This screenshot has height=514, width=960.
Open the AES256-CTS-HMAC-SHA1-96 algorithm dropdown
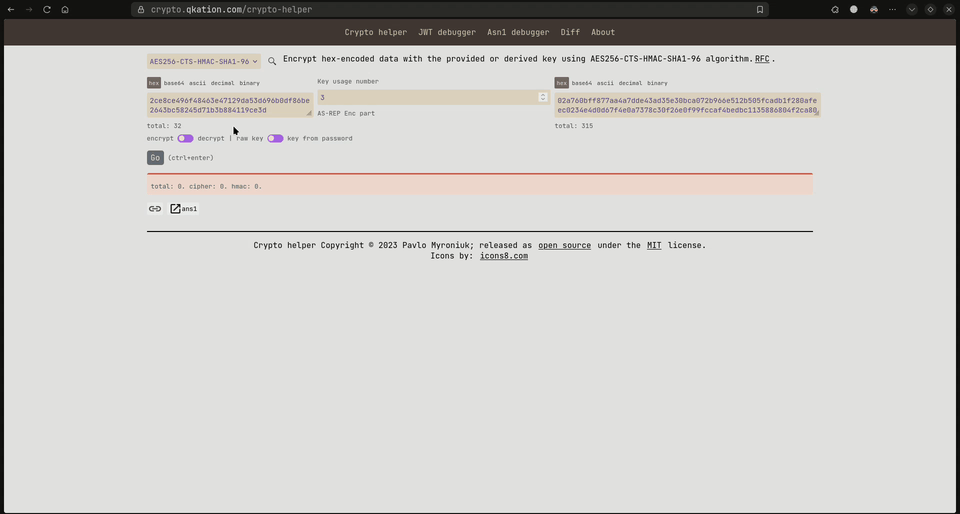point(204,61)
